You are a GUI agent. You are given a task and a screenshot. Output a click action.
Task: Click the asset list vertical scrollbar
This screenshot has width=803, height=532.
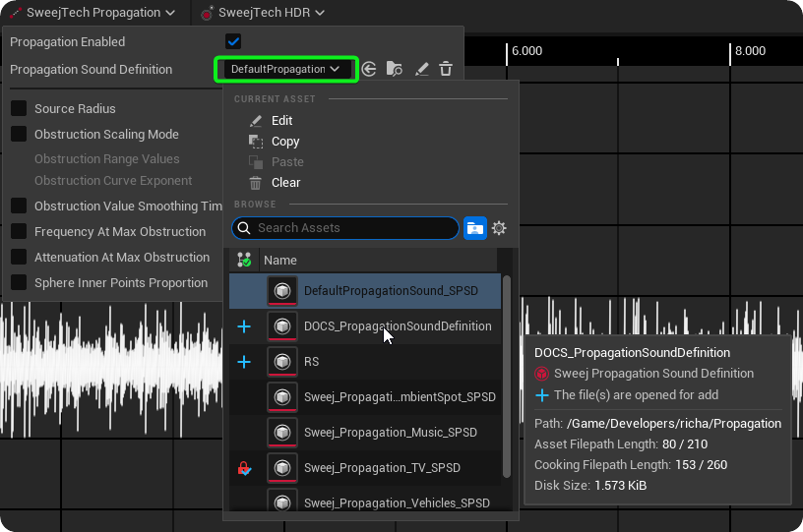[x=507, y=377]
